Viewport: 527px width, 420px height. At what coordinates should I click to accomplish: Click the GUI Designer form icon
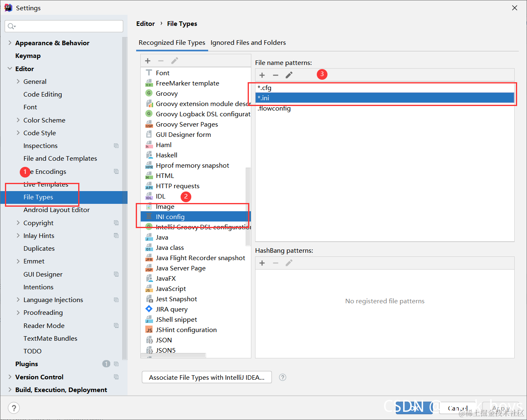[x=149, y=134]
